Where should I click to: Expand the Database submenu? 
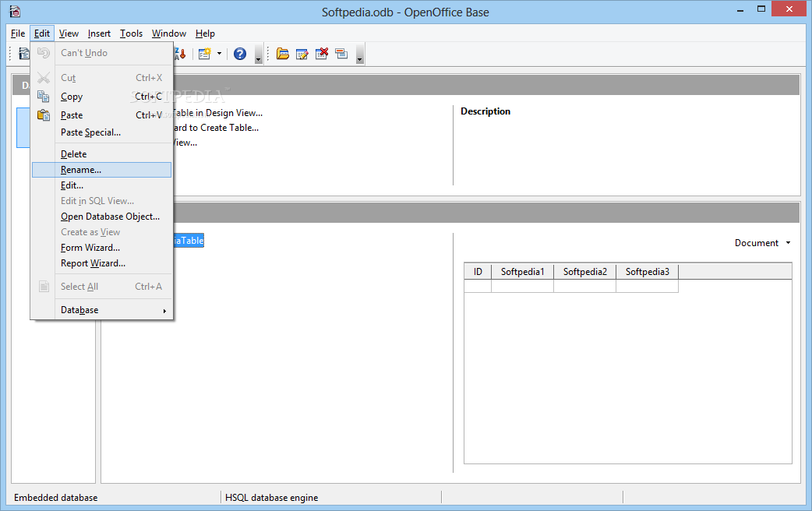(101, 310)
